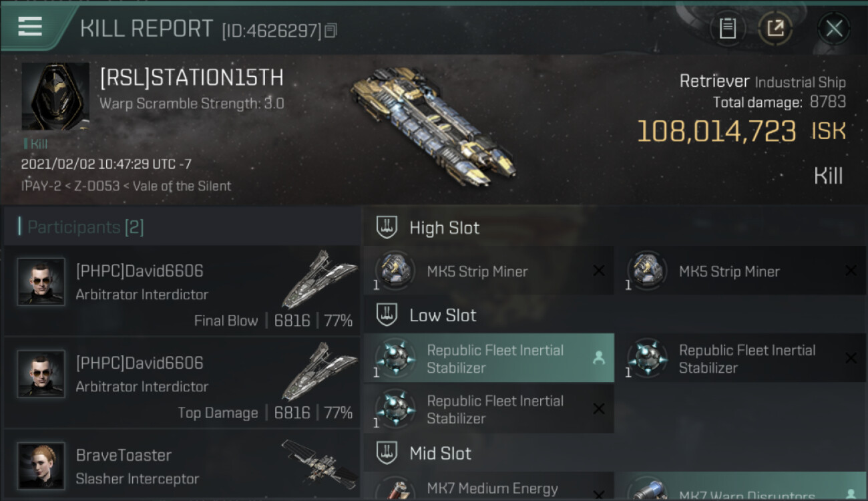The image size is (868, 501).
Task: Select the first MK5 Strip Miner item
Action: [488, 271]
